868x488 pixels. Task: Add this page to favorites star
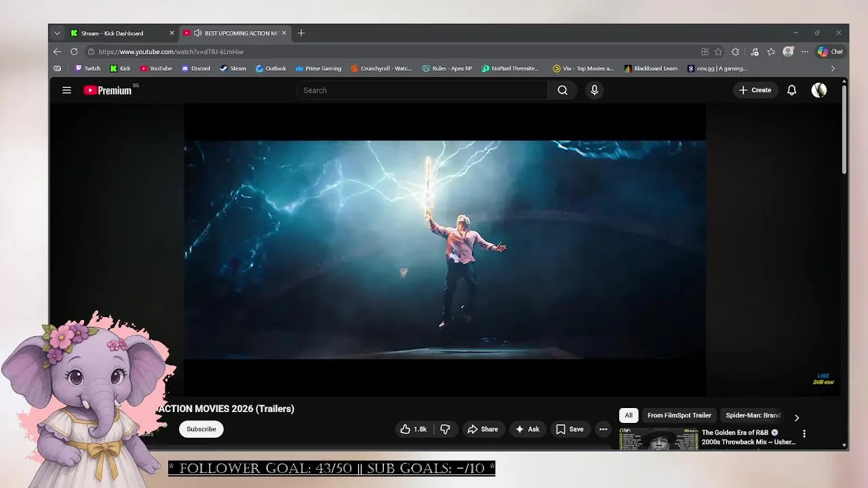click(718, 52)
